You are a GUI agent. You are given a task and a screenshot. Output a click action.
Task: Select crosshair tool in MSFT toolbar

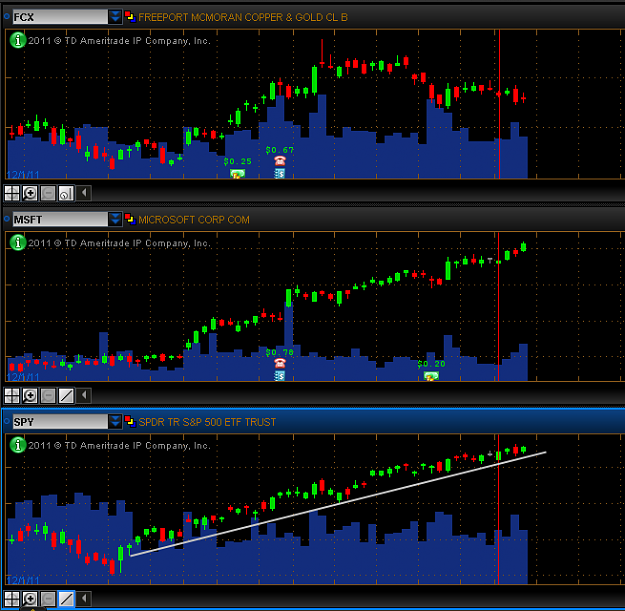click(12, 396)
